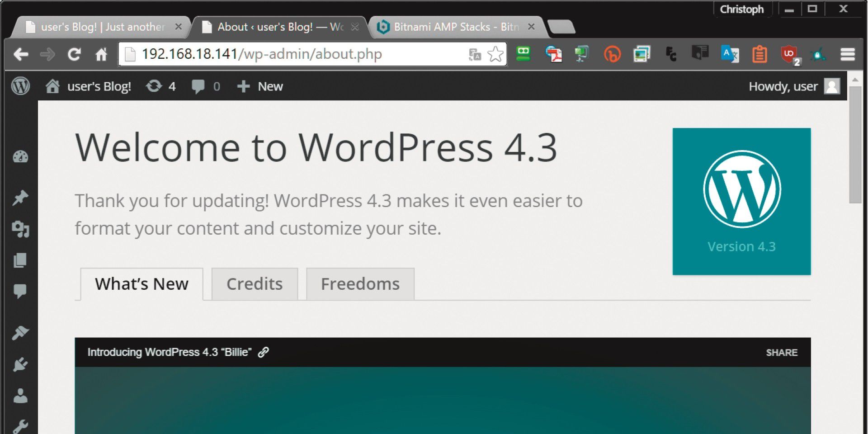
Task: Open Comments via the sidebar speech bubble
Action: point(20,291)
